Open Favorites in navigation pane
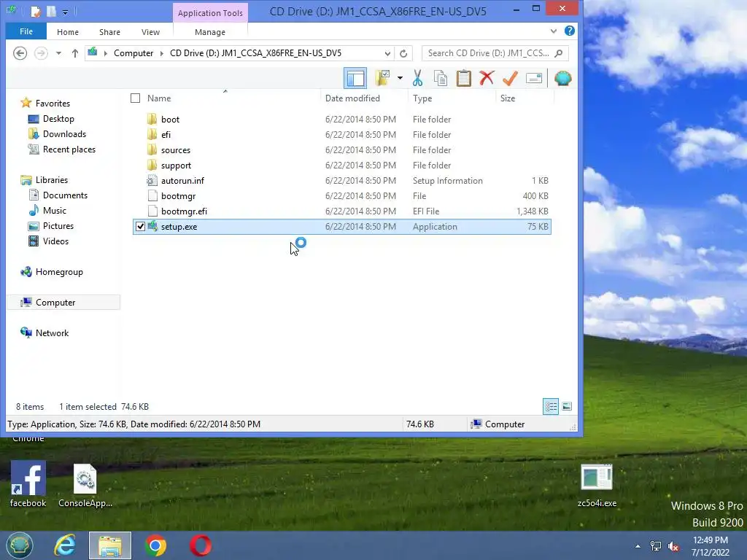Screen dimensions: 747x560 tap(53, 104)
